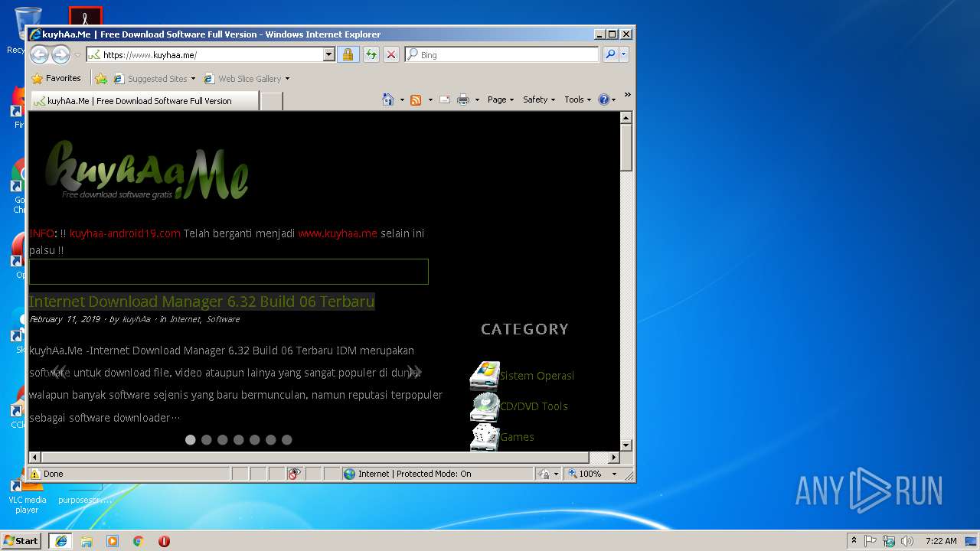Select the fourth slider pagination dot
980x551 pixels.
239,440
